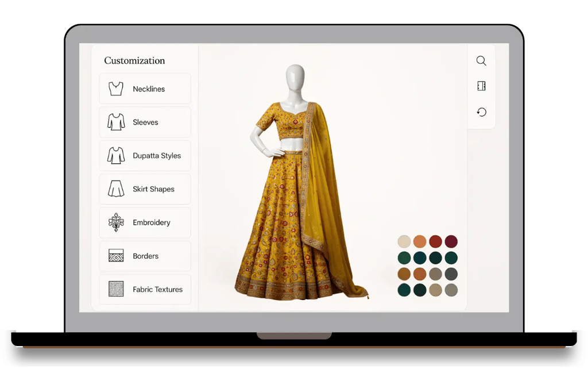Select the Embroidery floral motif icon
This screenshot has width=588, height=392.
[115, 222]
